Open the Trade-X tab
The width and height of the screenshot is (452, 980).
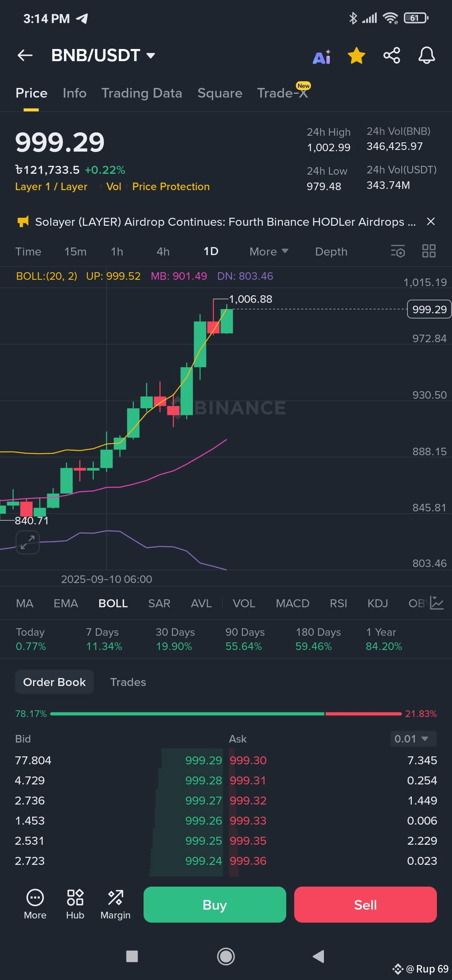click(283, 92)
